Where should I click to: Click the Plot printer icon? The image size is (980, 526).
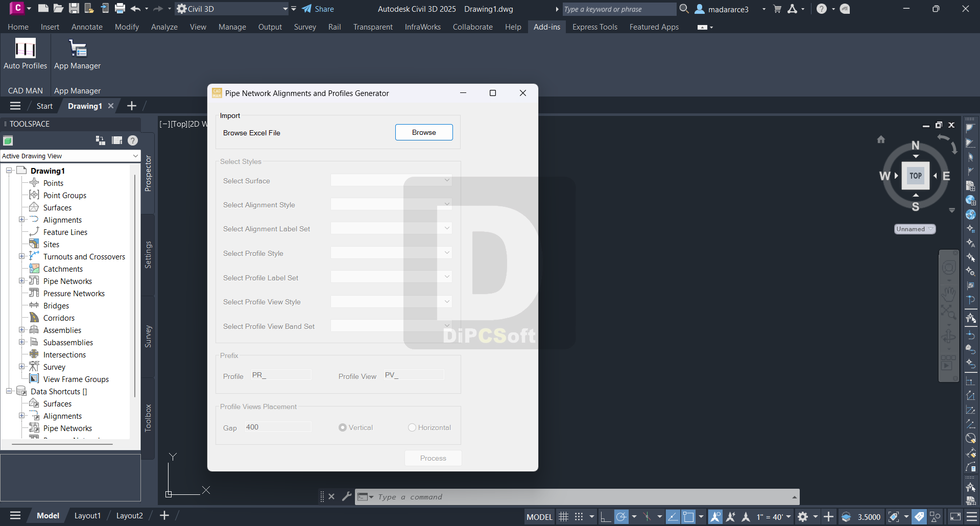120,8
